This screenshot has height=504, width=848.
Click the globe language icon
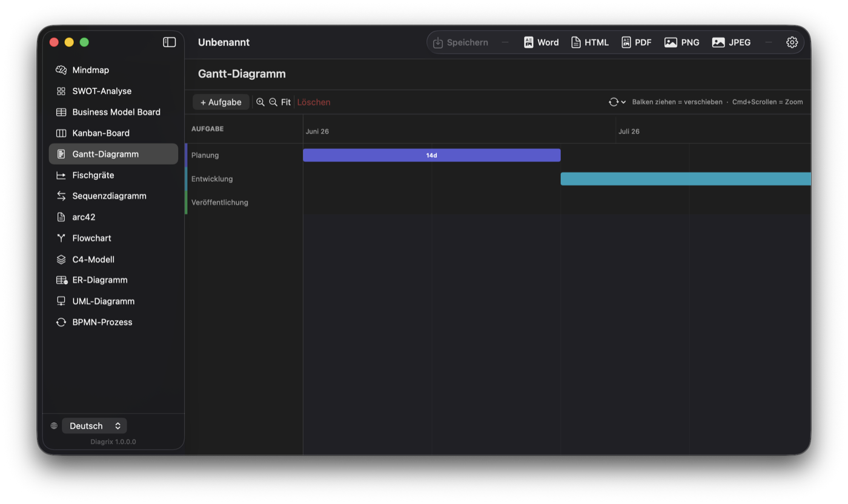(x=54, y=426)
